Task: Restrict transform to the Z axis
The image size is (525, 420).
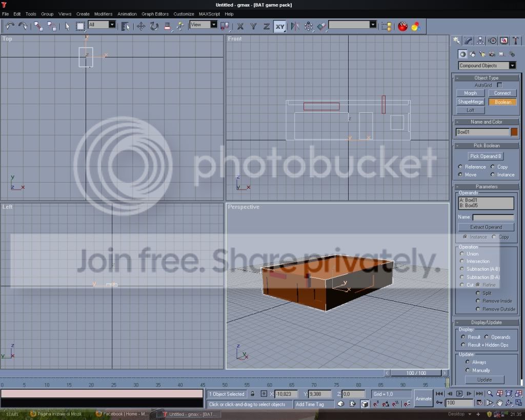Action: coord(267,26)
